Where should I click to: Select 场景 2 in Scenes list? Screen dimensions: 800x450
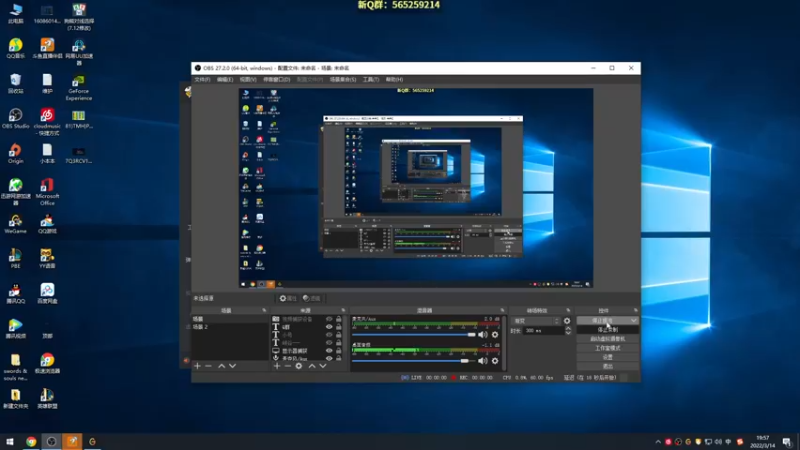pos(230,327)
